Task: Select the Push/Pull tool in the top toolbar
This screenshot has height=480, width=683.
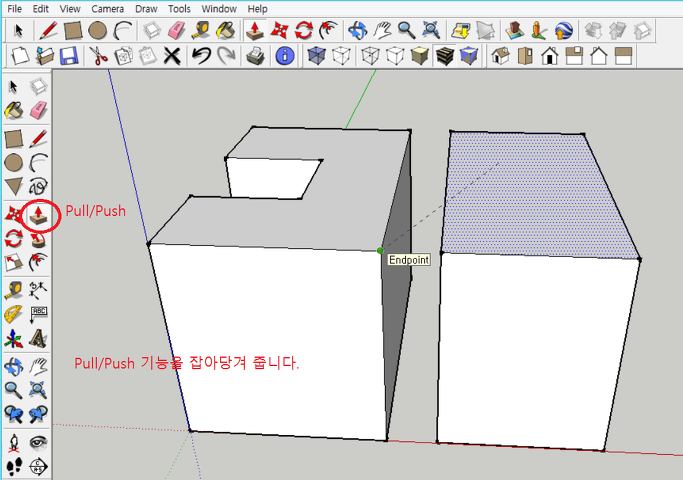Action: (254, 30)
